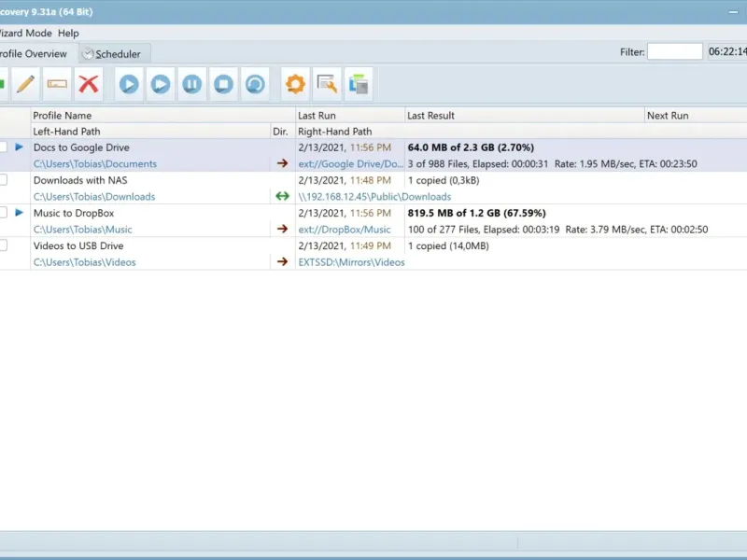The width and height of the screenshot is (747, 560).
Task: Toggle the Docs to Google Drive checkbox
Action: pyautogui.click(x=3, y=147)
